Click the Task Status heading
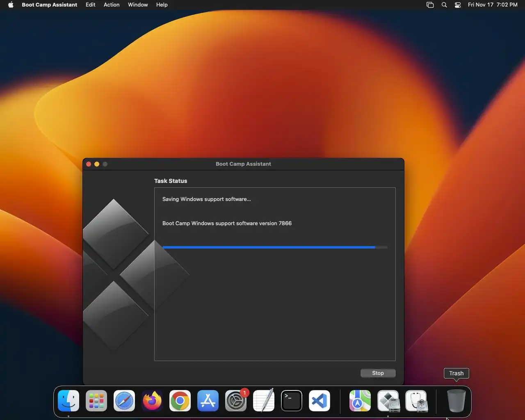The image size is (525, 420). (171, 181)
